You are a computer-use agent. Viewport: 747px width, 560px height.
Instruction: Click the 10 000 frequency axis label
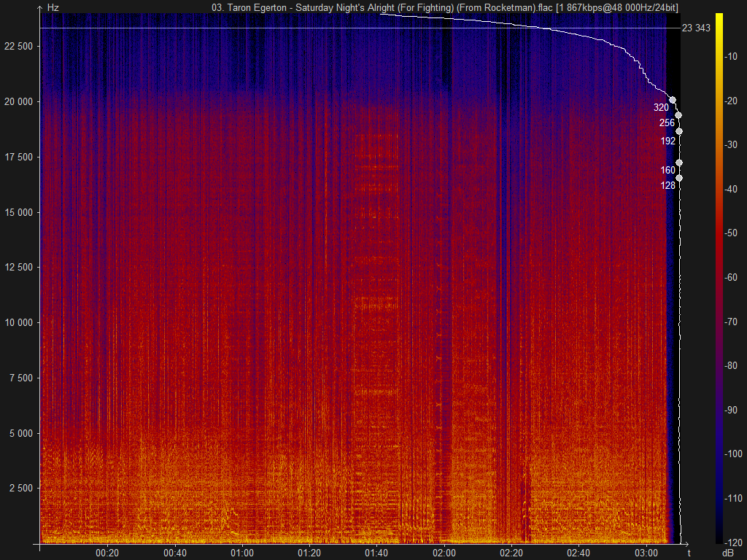click(18, 322)
